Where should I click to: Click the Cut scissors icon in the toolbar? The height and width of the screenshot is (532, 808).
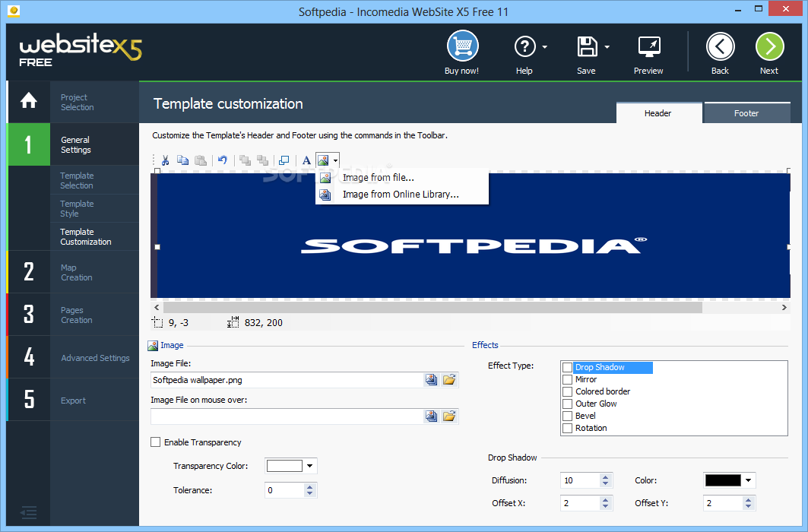tap(166, 160)
